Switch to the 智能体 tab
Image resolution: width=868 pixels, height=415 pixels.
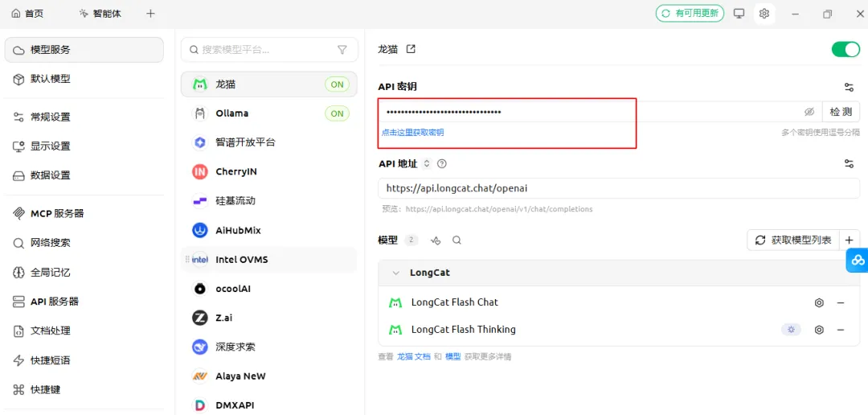[100, 14]
